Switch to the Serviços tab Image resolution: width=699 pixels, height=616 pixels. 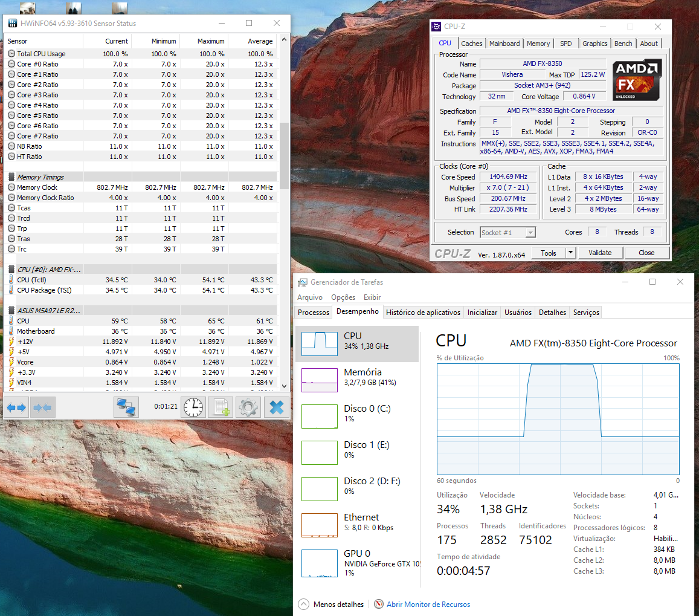coord(586,313)
